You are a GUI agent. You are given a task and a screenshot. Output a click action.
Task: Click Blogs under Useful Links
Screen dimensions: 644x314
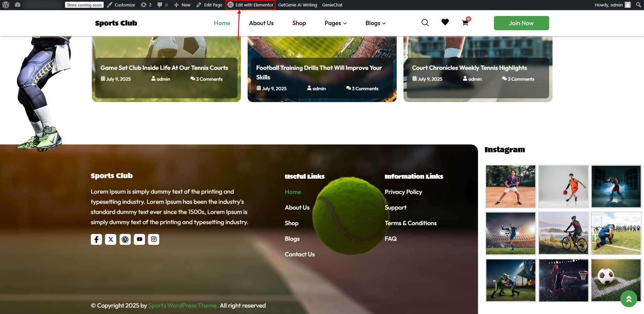click(292, 239)
